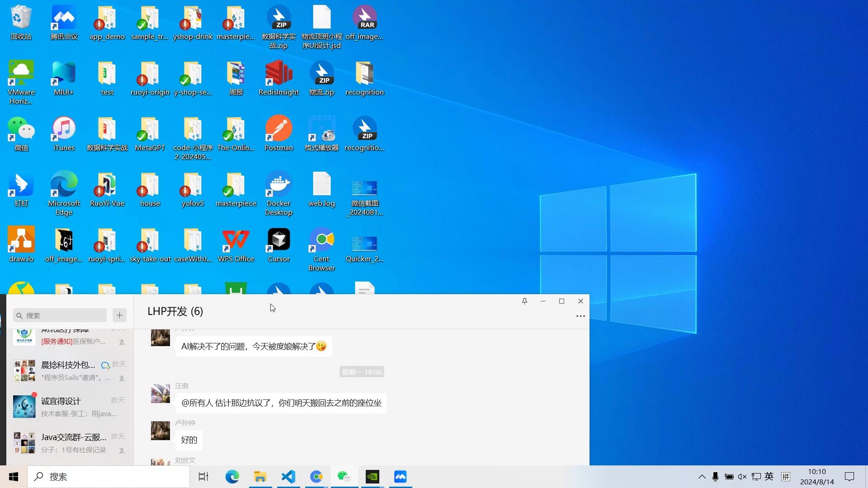Open the Java交流群-云服 group chat
Screen dimensions: 868x488
[70, 443]
